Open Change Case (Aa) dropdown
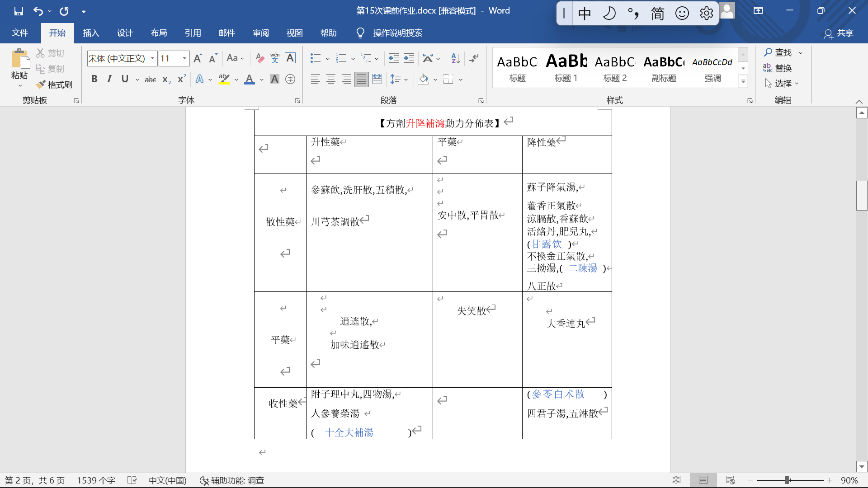868x488 pixels. tap(236, 58)
